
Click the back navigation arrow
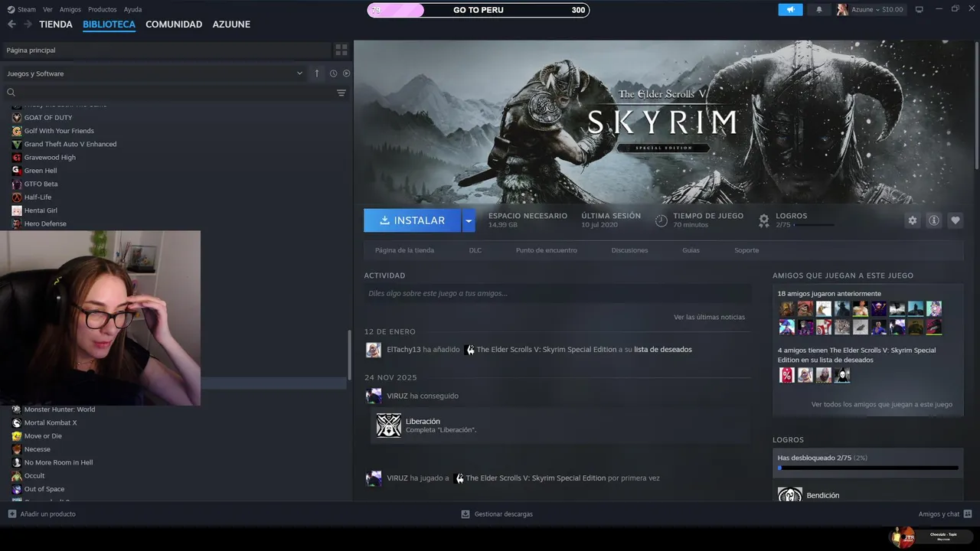pyautogui.click(x=11, y=24)
